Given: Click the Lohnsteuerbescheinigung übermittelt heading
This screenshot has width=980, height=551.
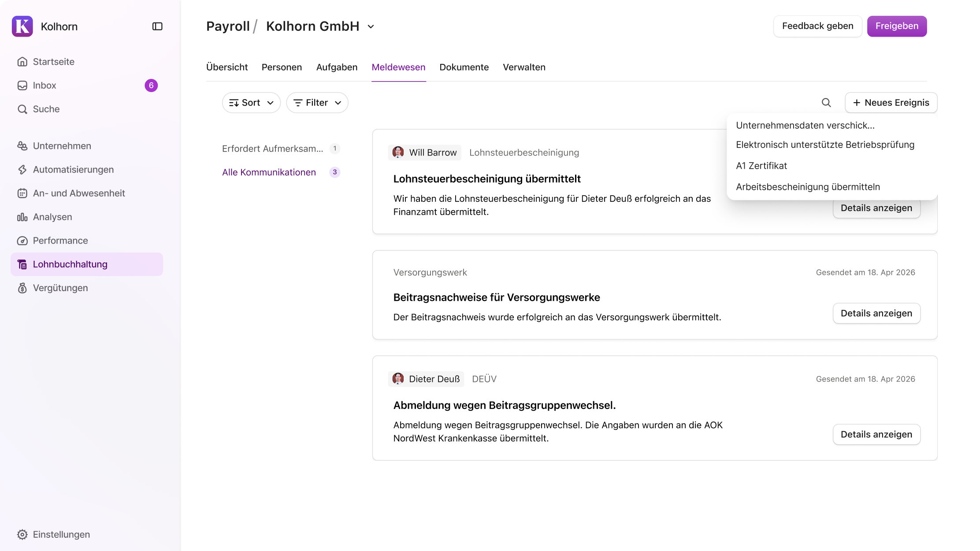Looking at the screenshot, I should coord(487,179).
